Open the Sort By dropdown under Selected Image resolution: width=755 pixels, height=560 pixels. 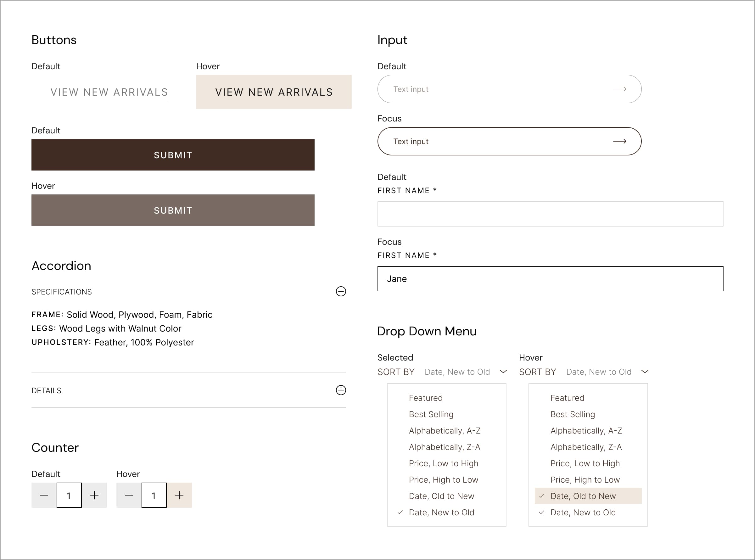(x=442, y=372)
